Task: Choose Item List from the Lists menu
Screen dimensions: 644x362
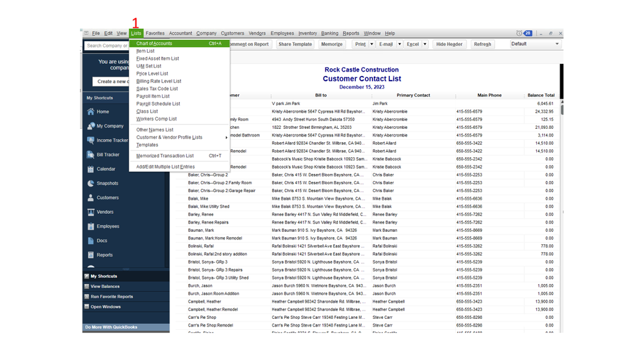Action: [179, 52]
